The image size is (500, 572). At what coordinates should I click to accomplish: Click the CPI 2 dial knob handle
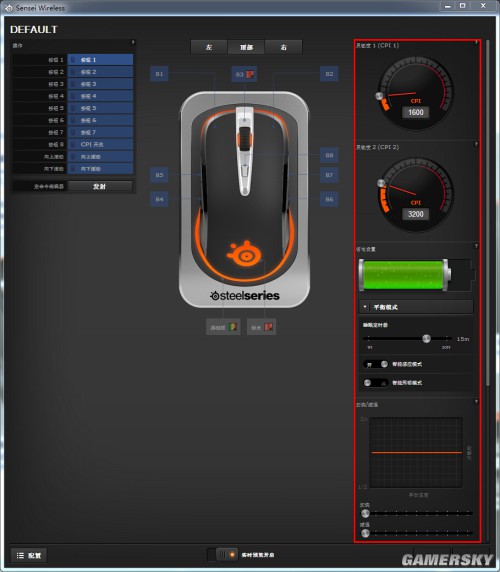point(381,183)
